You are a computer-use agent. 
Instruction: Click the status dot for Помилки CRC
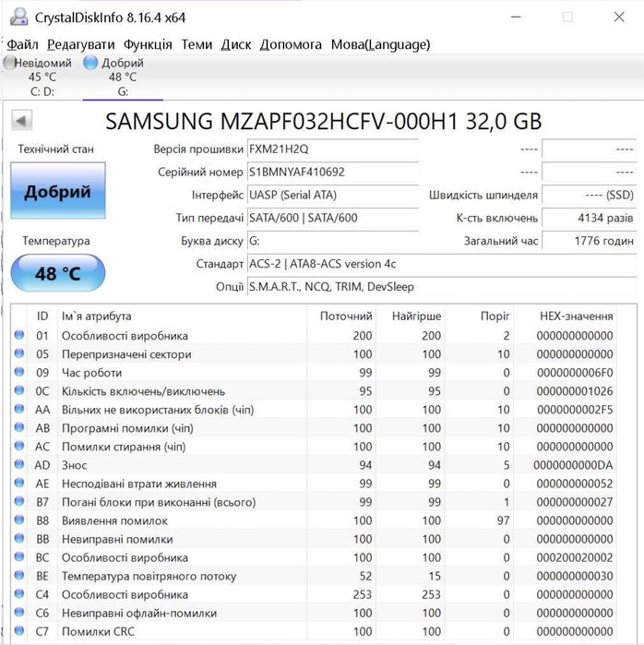(19, 631)
